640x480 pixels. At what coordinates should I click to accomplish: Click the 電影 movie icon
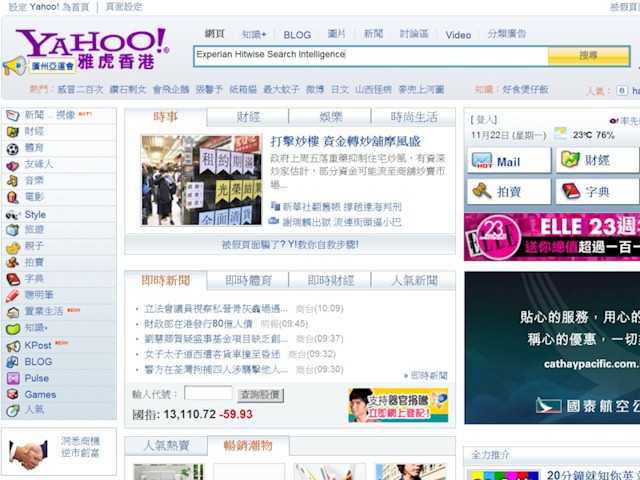[x=13, y=198]
